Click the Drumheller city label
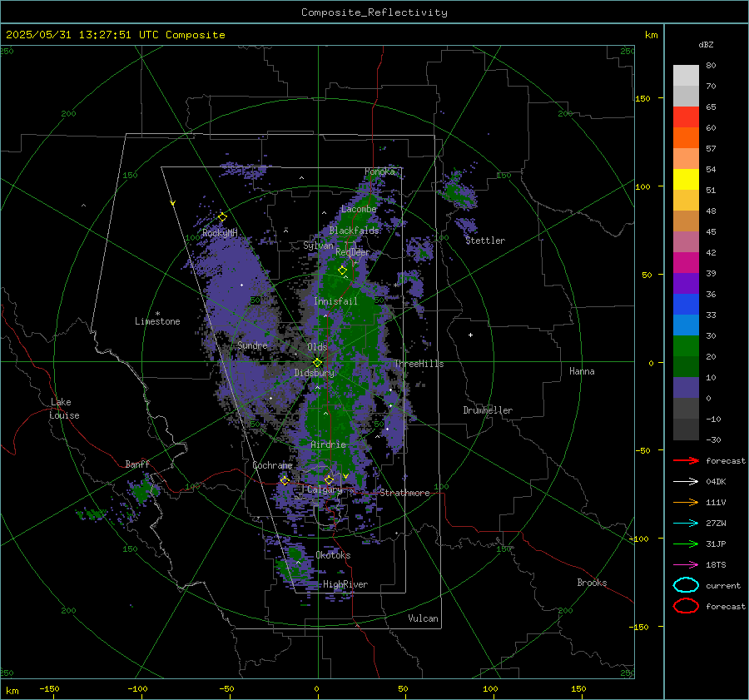Viewport: 749px width, 700px height. pyautogui.click(x=488, y=410)
